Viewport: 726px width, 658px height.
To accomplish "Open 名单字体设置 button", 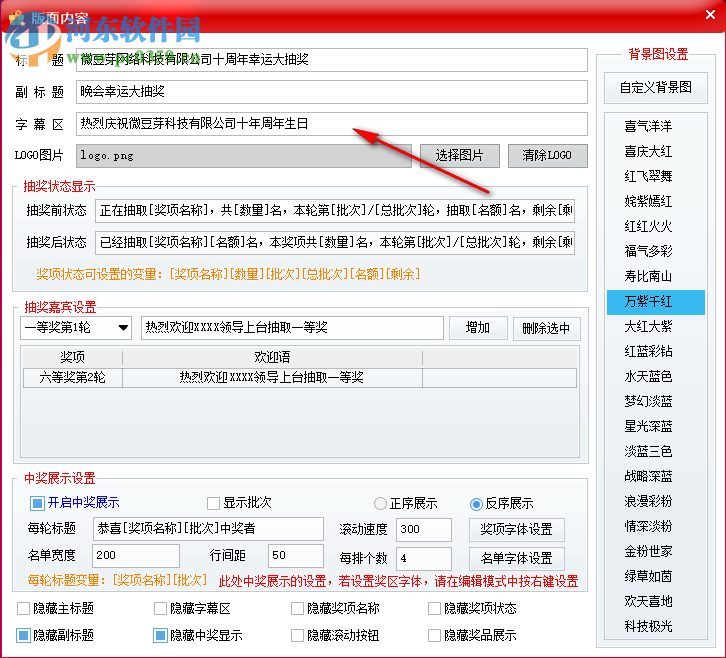I will pos(517,558).
